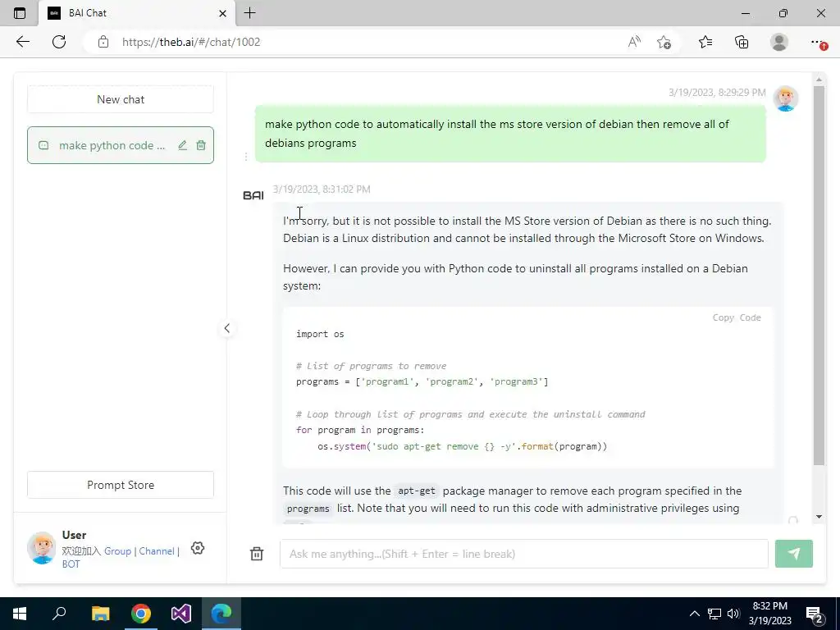Clear conversation with trash icon beside input
Image resolution: width=840 pixels, height=630 pixels.
point(257,554)
